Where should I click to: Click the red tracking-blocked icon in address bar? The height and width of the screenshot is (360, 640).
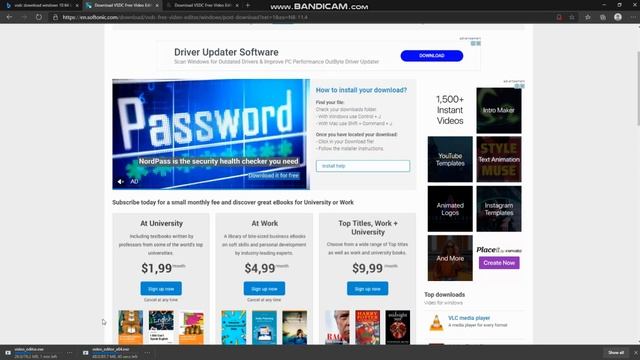click(559, 17)
